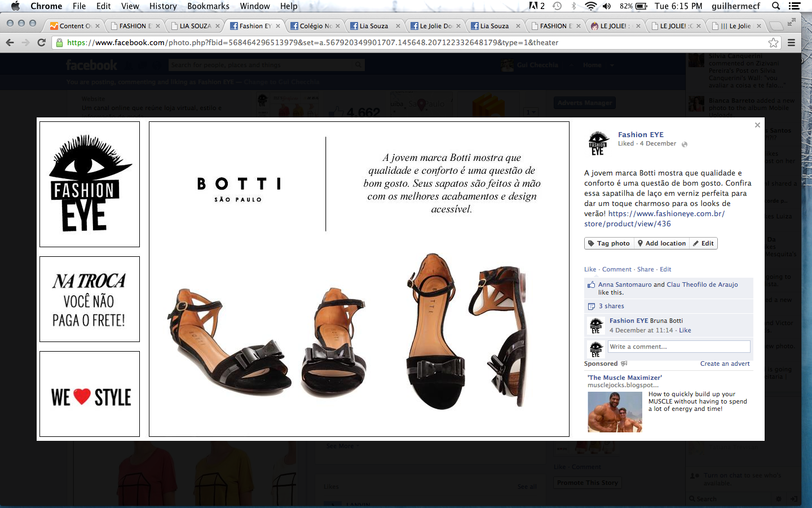Click the muscle ad thumbnail image

[x=615, y=412]
